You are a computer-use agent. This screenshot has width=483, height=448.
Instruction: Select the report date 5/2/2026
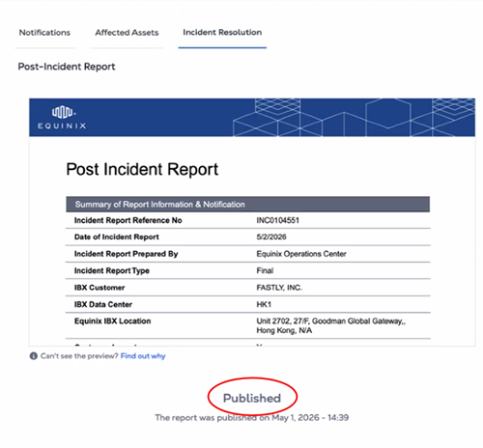271,237
